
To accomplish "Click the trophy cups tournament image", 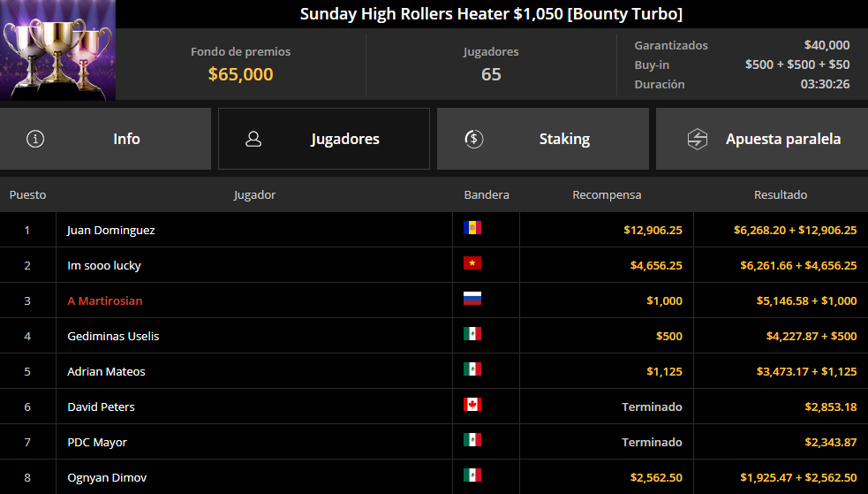I will (x=57, y=49).
